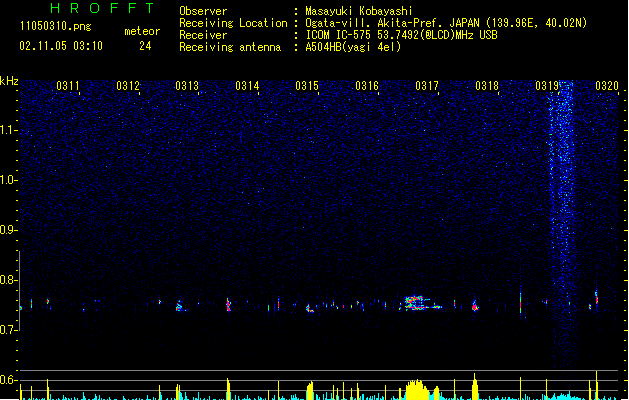Viewport: 629px width, 400px height.
Task: Click the 0.6 frequency axis label
Action: (x=9, y=380)
